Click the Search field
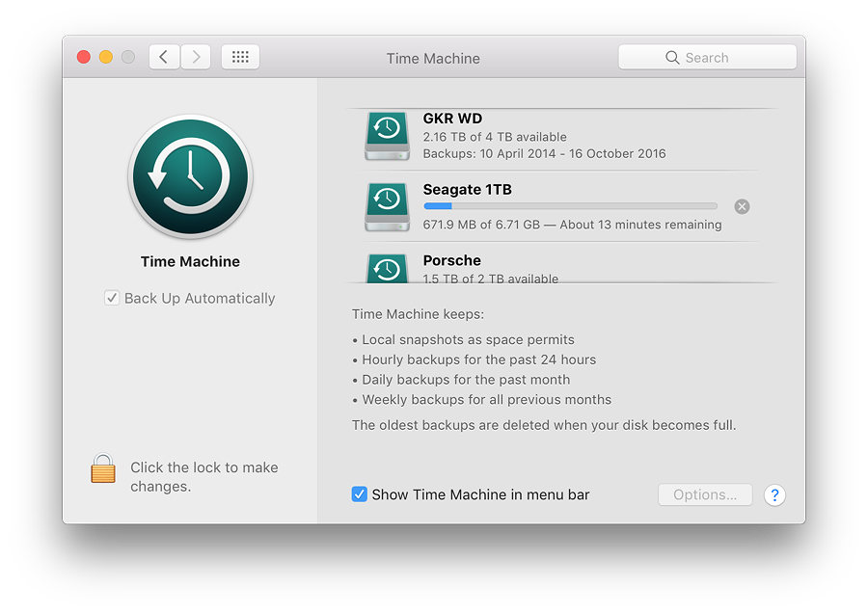The height and width of the screenshot is (613, 868). [708, 57]
